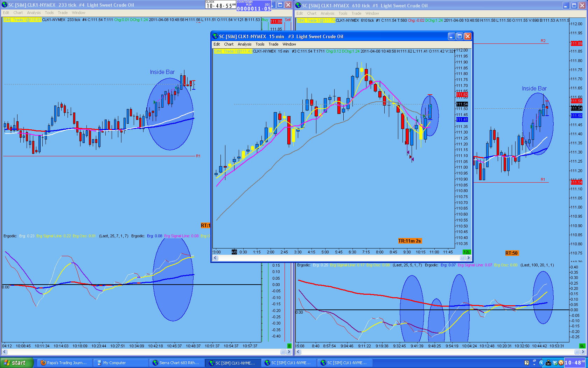
Task: Click the Inside Bar annotation in 233 tick chart
Action: (162, 72)
